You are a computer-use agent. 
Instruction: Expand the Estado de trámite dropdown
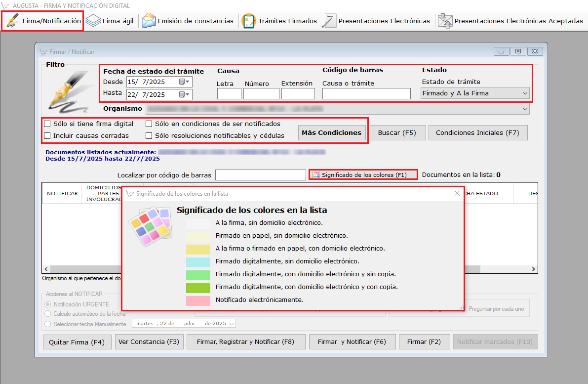point(524,93)
